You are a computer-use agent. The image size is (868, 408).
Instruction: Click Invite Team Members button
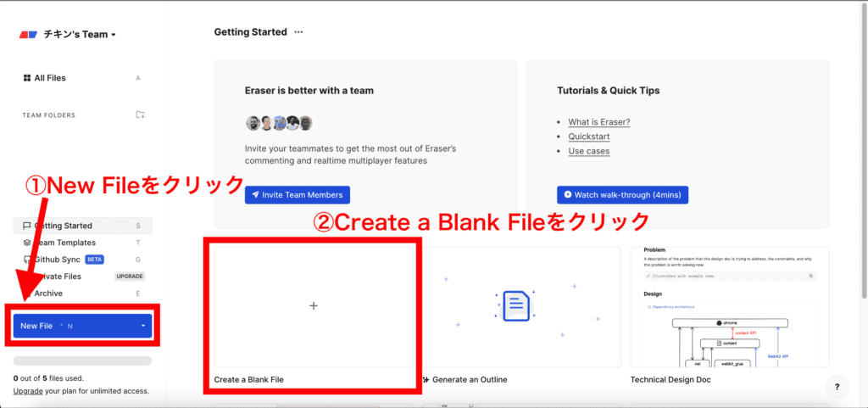click(298, 195)
